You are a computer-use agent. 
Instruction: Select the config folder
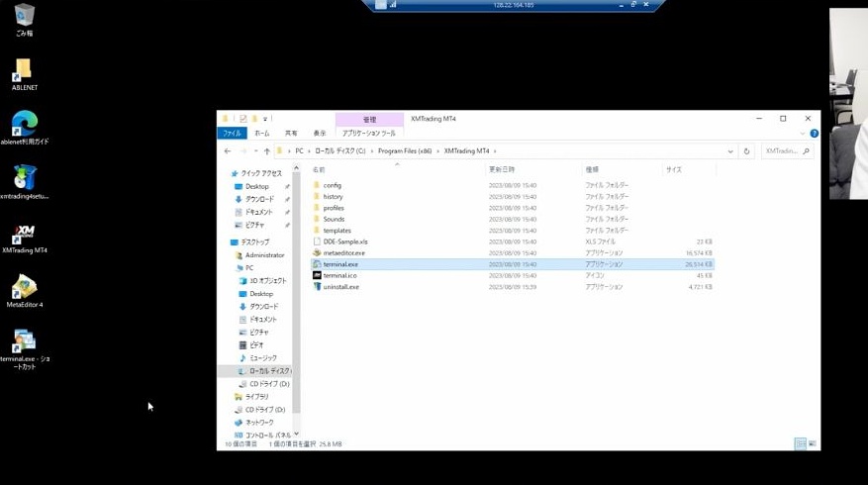(333, 185)
